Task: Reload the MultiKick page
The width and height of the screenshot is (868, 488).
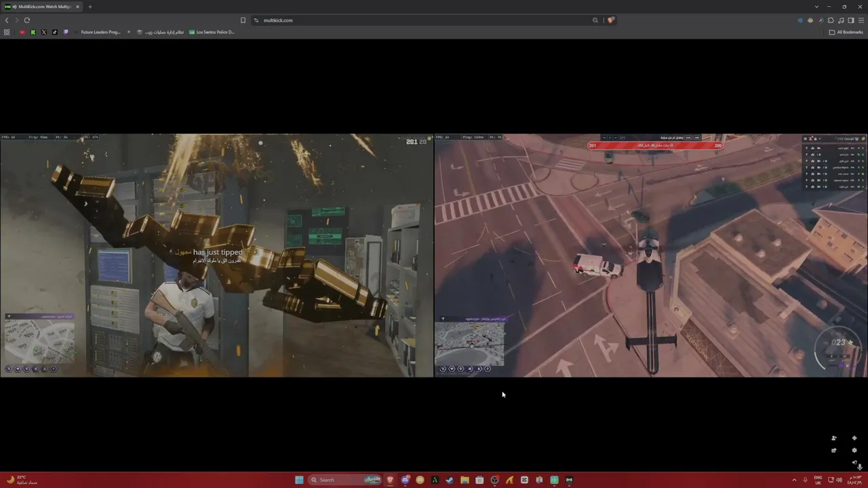Action: 27,20
